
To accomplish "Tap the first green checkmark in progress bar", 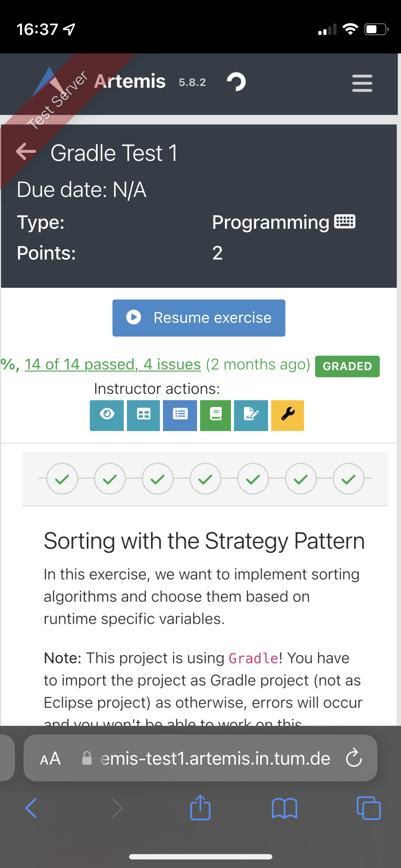I will click(62, 479).
